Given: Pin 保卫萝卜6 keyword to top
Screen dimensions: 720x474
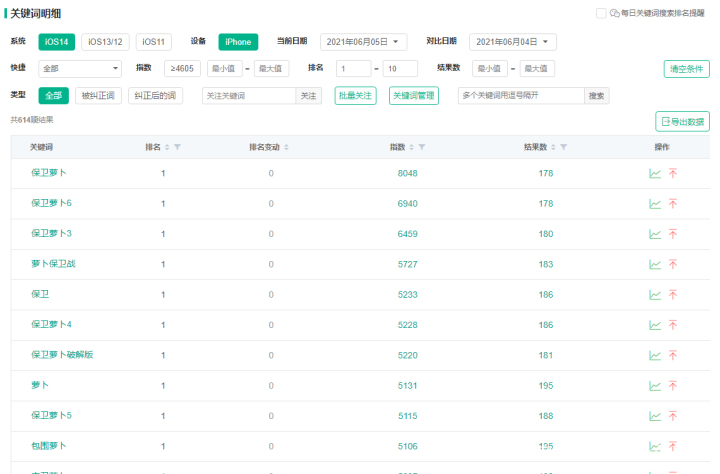Looking at the screenshot, I should pyautogui.click(x=673, y=204).
